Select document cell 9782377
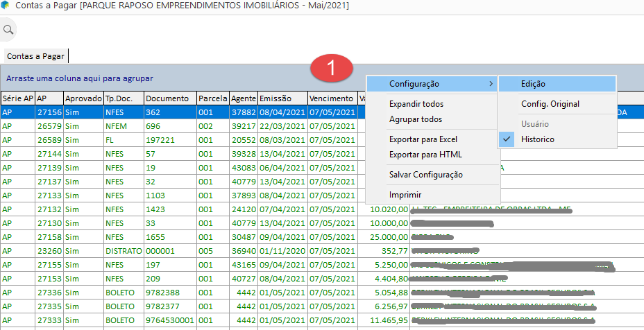Image resolution: width=644 pixels, height=330 pixels. coord(171,306)
